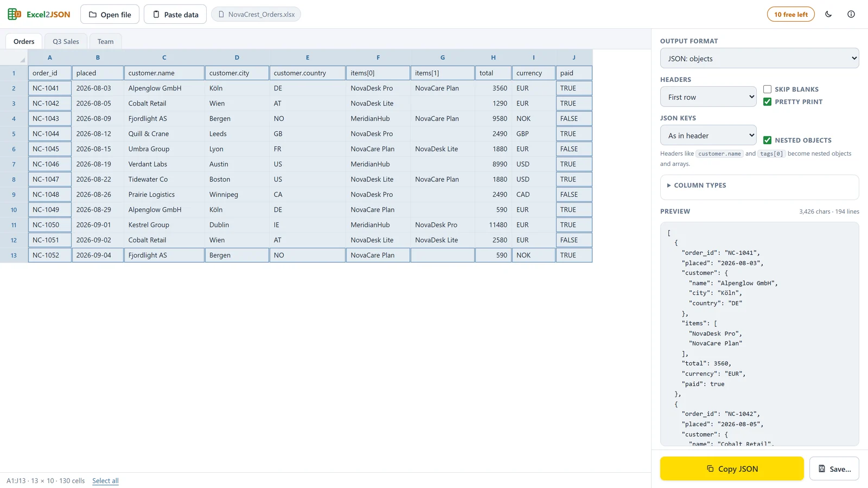Enable the Skip Blanks checkbox

(767, 89)
